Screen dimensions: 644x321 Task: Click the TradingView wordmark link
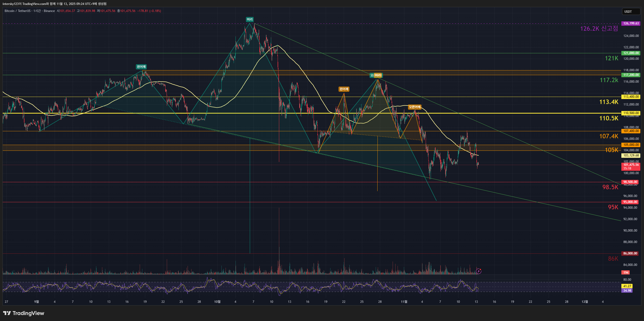28,313
